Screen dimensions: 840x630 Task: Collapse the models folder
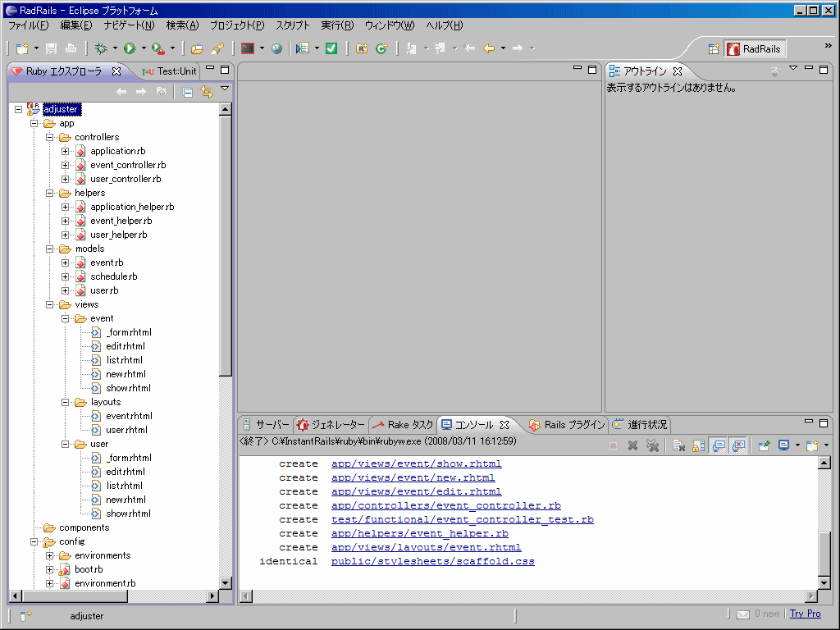[49, 249]
